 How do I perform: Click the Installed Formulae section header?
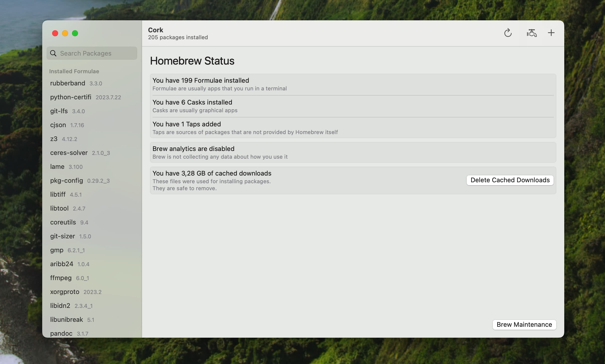pos(74,71)
